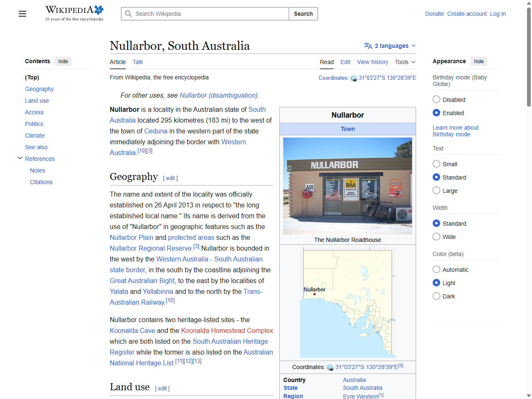Open the Nullarbor Roadhouse photo
The height and width of the screenshot is (399, 532).
347,186
